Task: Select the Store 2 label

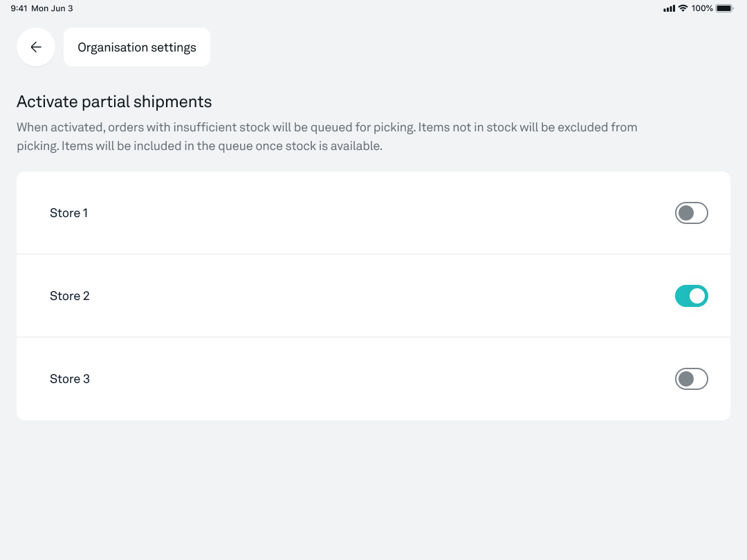Action: [x=70, y=296]
